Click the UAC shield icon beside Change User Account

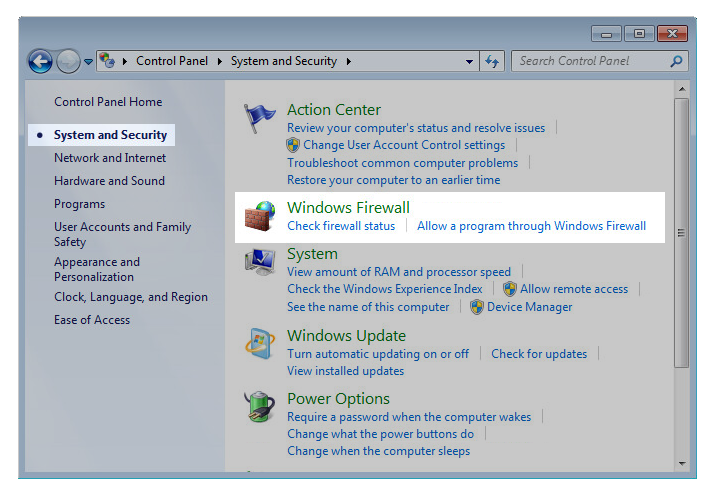point(293,145)
